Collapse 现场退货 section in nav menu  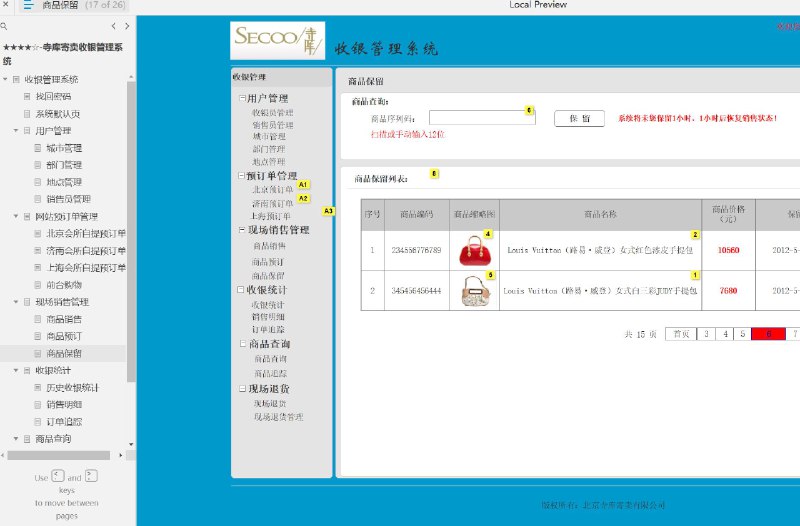click(x=243, y=389)
